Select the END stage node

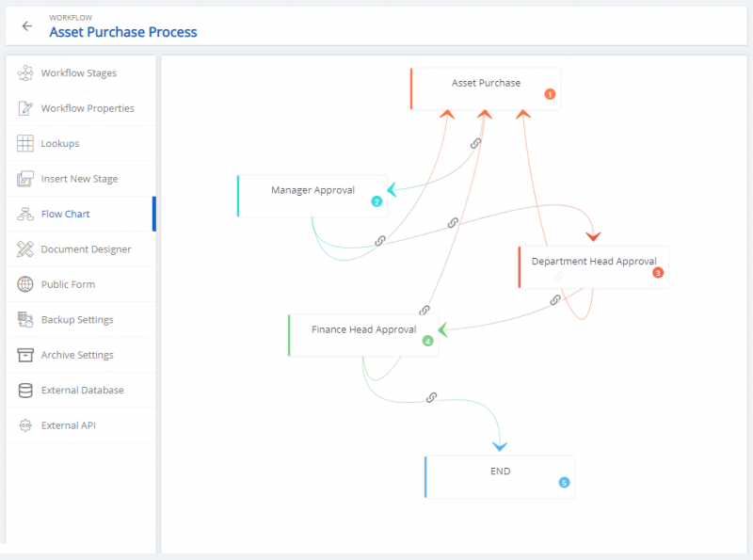[500, 471]
